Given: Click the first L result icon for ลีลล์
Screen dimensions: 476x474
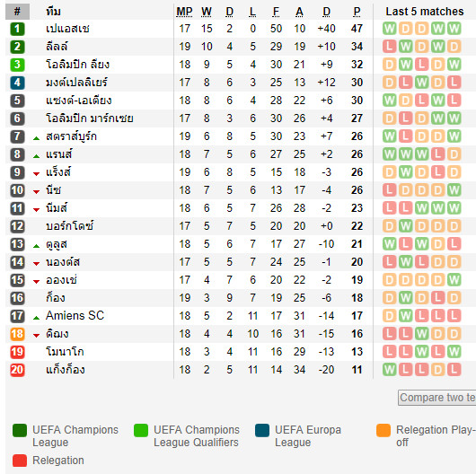Looking at the screenshot, I should click(390, 47).
